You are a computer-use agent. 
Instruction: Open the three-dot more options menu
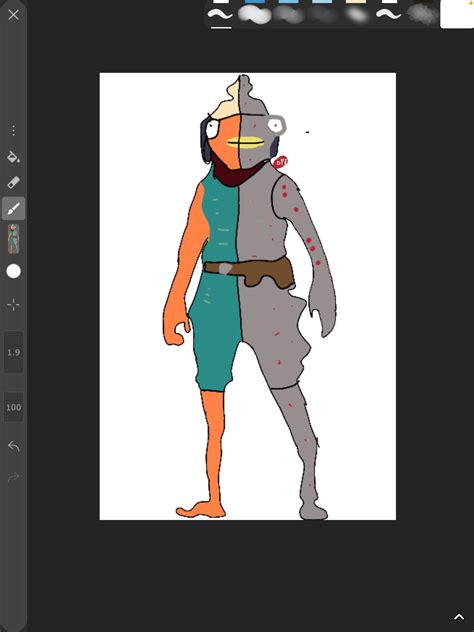coord(13,130)
